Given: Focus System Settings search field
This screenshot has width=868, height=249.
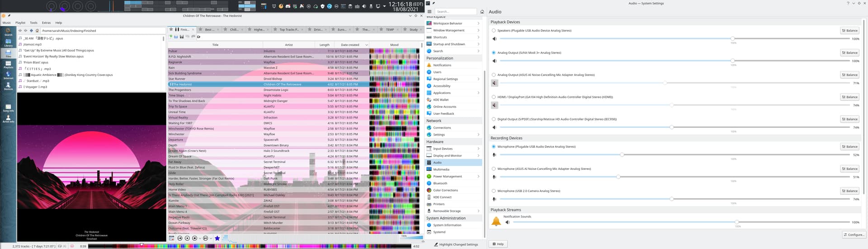Looking at the screenshot, I should (x=456, y=12).
